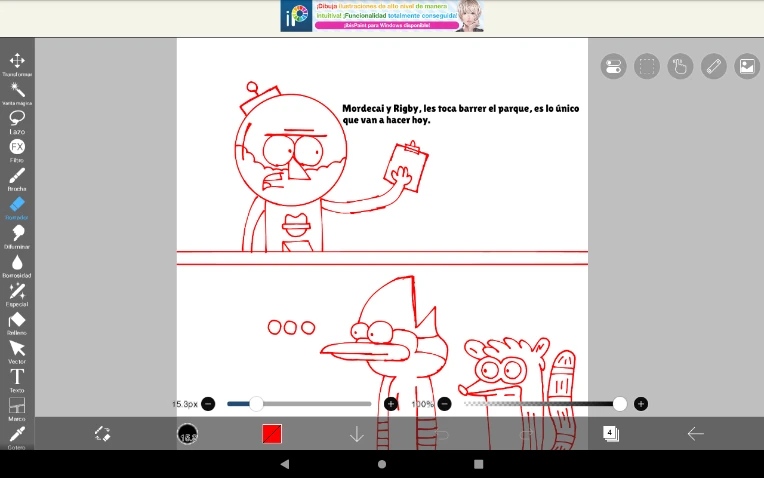The height and width of the screenshot is (478, 764).
Task: Open the Marco frame divider tool
Action: pyautogui.click(x=17, y=409)
